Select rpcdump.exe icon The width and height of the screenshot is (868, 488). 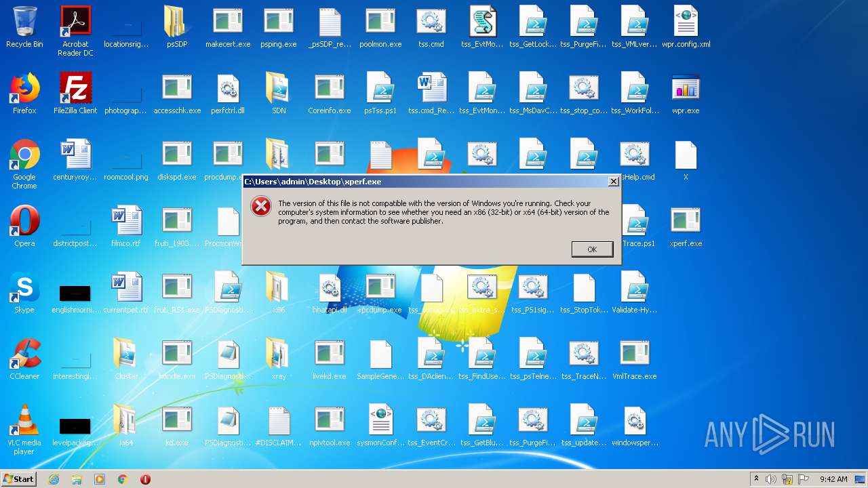click(x=380, y=293)
